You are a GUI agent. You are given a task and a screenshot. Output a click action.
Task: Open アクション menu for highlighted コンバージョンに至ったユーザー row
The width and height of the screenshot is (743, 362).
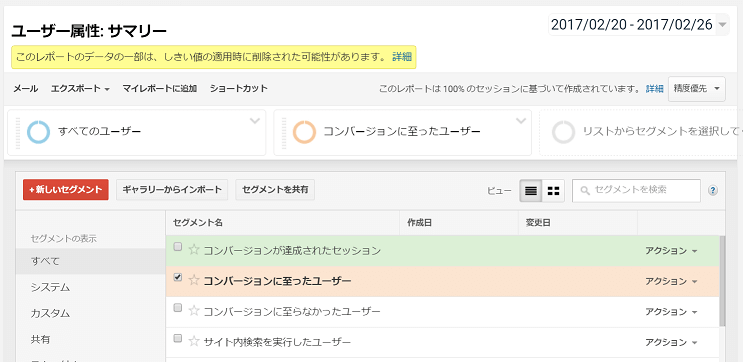tap(671, 281)
